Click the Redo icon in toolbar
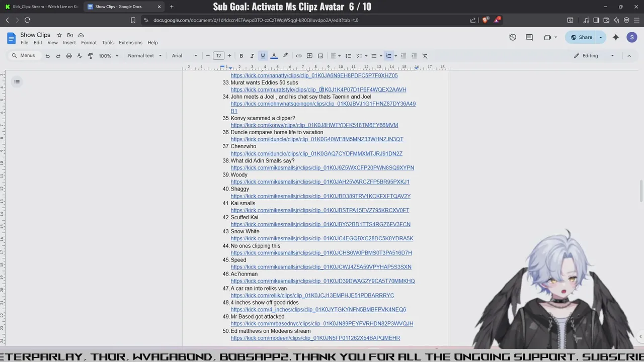The height and width of the screenshot is (362, 644). [x=58, y=56]
